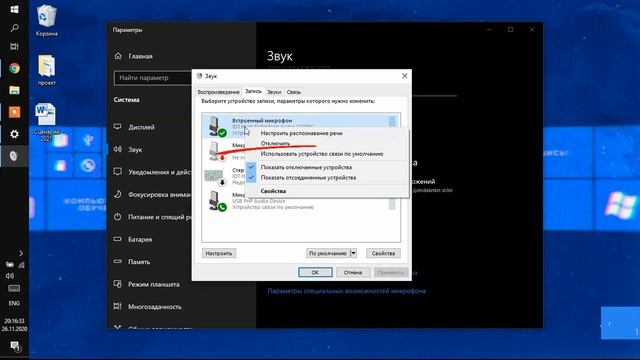The width and height of the screenshot is (640, 360).
Task: Select USB PnP Audio Device microphone icon
Action: click(217, 201)
